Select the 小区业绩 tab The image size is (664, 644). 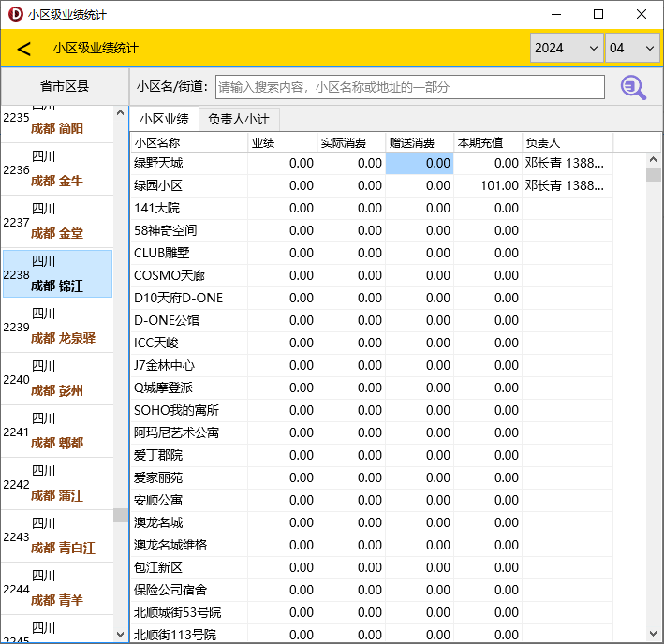click(x=164, y=119)
